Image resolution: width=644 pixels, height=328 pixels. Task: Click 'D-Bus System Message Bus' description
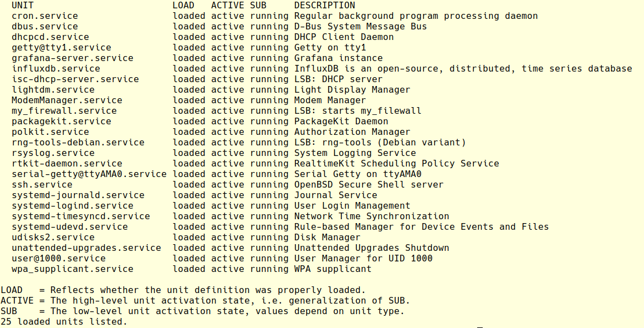click(x=361, y=26)
